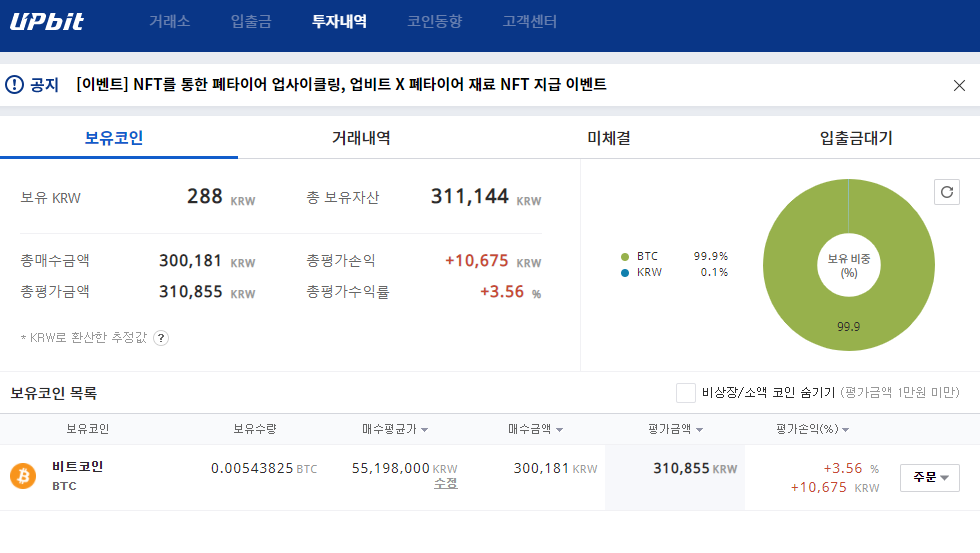Open the 주문 dropdown for Bitcoin

(x=930, y=477)
